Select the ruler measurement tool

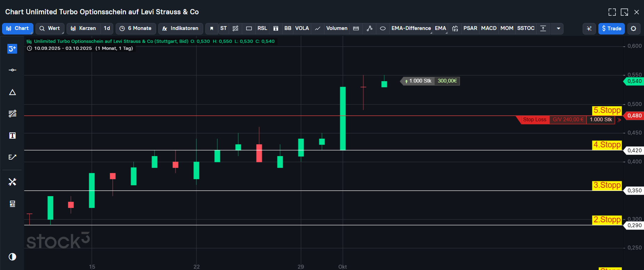click(356, 29)
